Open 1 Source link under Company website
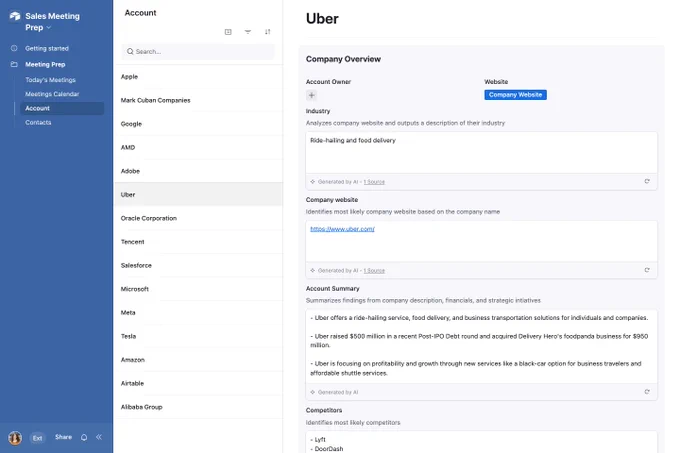680x453 pixels. tap(374, 271)
